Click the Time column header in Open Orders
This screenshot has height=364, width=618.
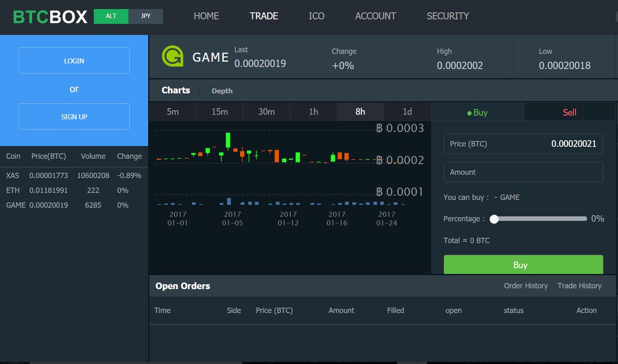coord(162,310)
